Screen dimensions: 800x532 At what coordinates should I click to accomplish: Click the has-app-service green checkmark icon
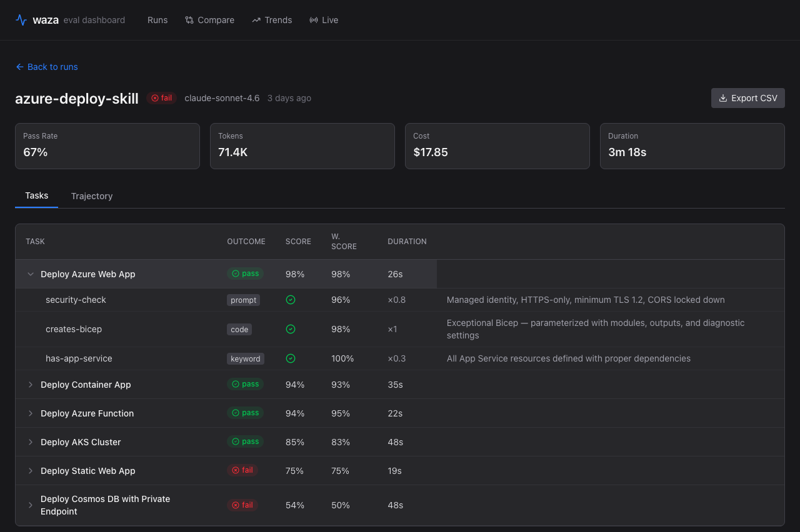(x=291, y=358)
